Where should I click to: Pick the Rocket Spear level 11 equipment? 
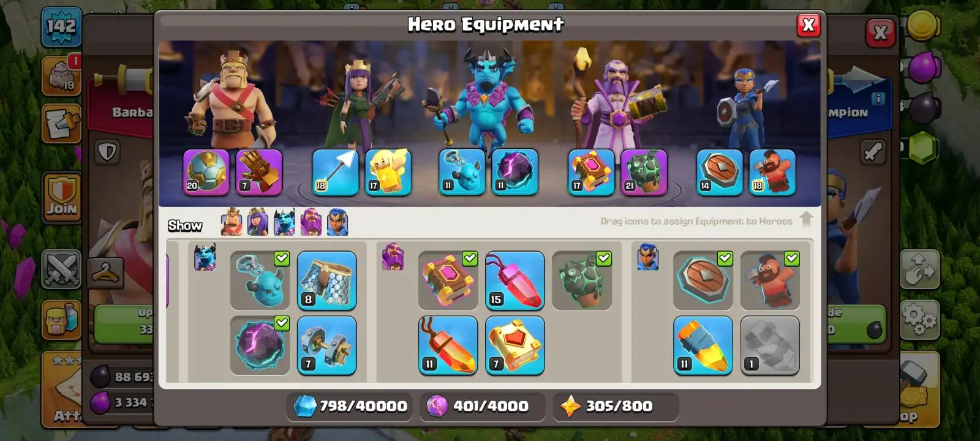click(703, 345)
